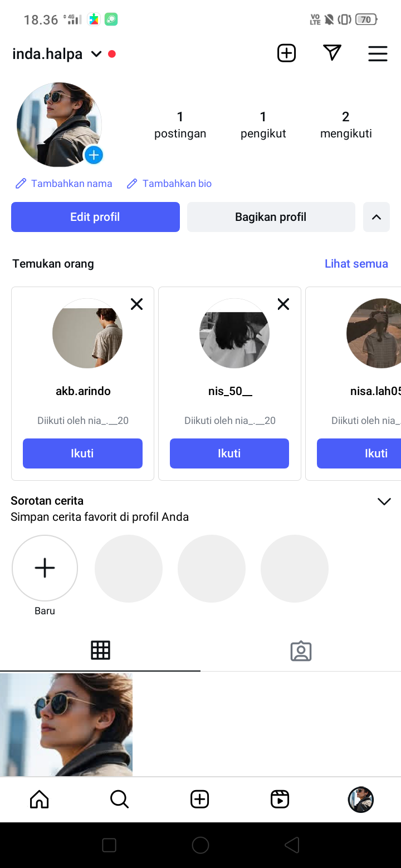Tap the bottom bar create post icon

click(199, 800)
